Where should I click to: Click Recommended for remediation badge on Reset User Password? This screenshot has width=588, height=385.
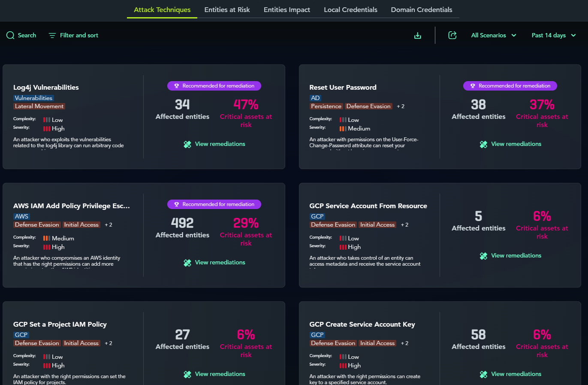click(x=510, y=86)
